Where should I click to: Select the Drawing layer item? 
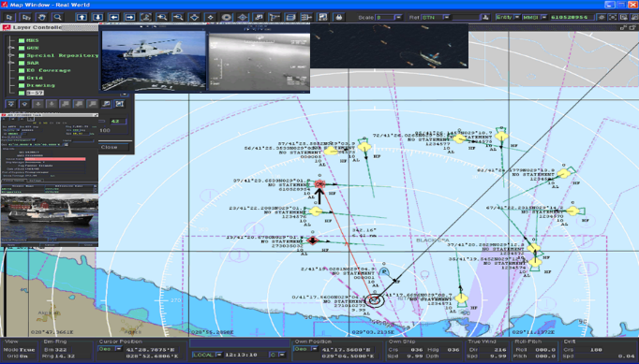point(40,85)
